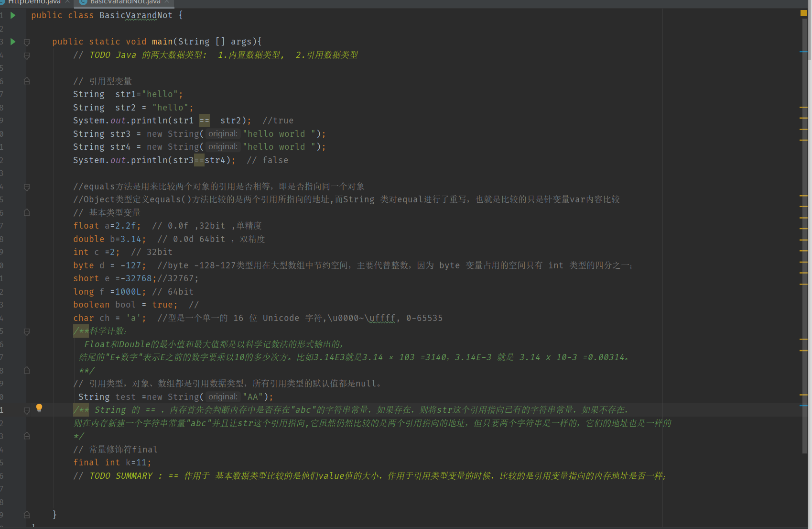Viewport: 812px width, 529px height.
Task: Click the main method name in its declaration
Action: pyautogui.click(x=162, y=42)
